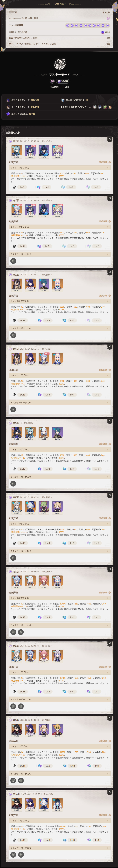Click the マスターモード emblem icon
The image size is (118, 868).
pyautogui.click(x=60, y=64)
